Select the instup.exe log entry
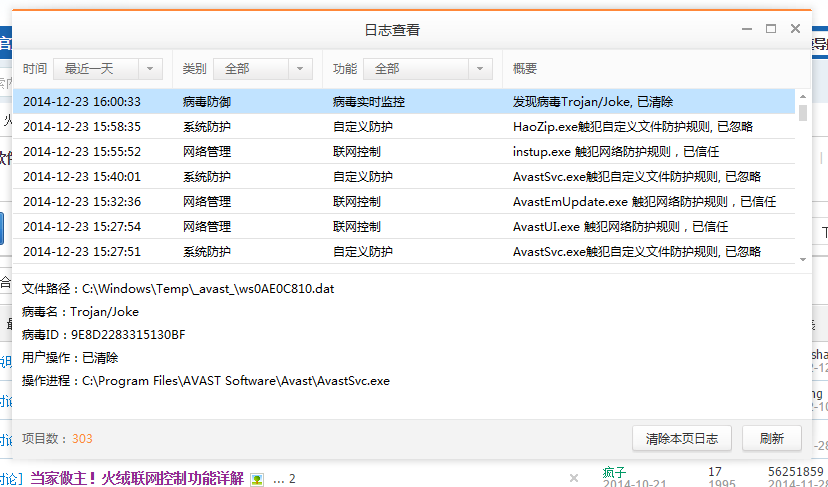This screenshot has width=828, height=487. pos(404,152)
